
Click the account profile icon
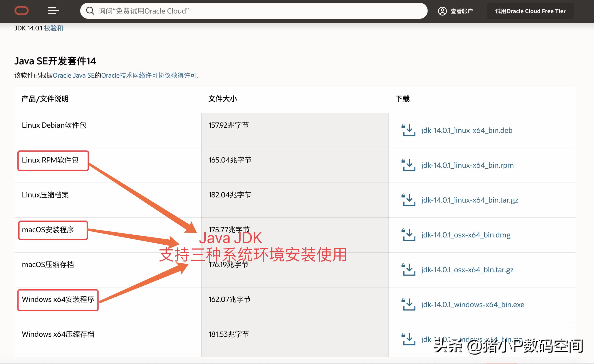click(x=443, y=11)
